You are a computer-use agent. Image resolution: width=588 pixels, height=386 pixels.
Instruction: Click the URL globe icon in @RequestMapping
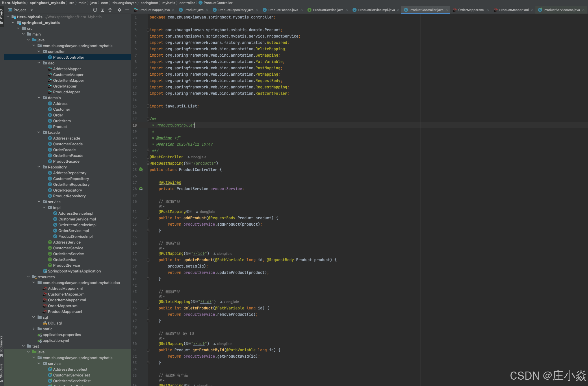187,163
